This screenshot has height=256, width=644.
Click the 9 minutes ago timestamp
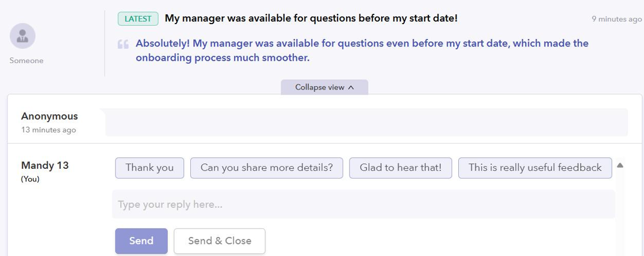coord(616,19)
